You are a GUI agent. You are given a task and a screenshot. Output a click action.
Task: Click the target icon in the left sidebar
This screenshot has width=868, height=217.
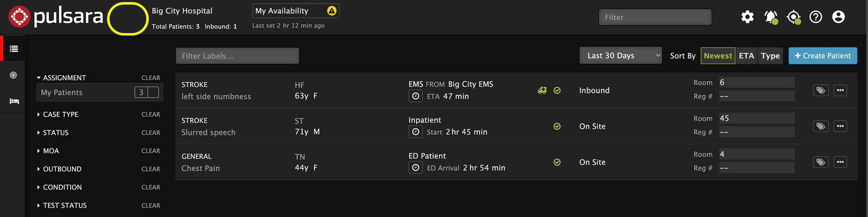[14, 75]
